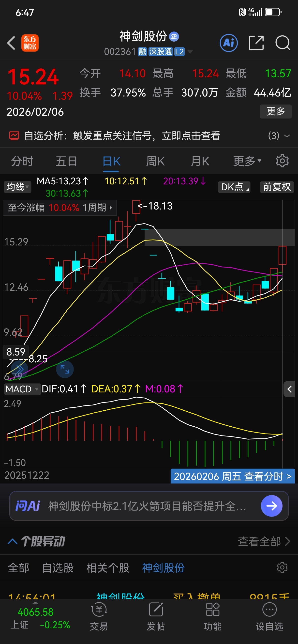The width and height of the screenshot is (298, 644).
Task: Tap the DIF:0.41 readout
Action: [64, 389]
